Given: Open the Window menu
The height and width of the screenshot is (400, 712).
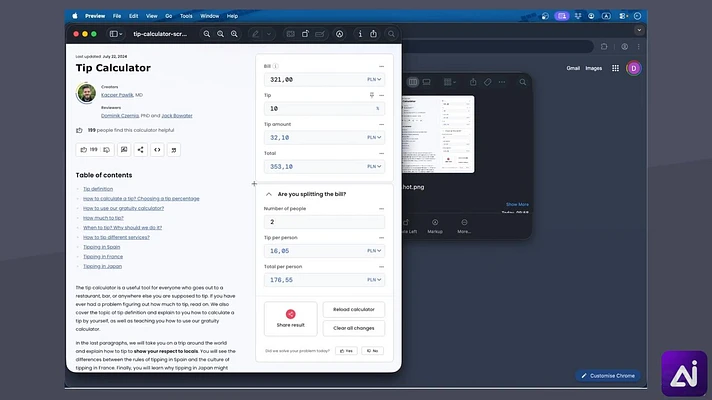Looking at the screenshot, I should 210,16.
